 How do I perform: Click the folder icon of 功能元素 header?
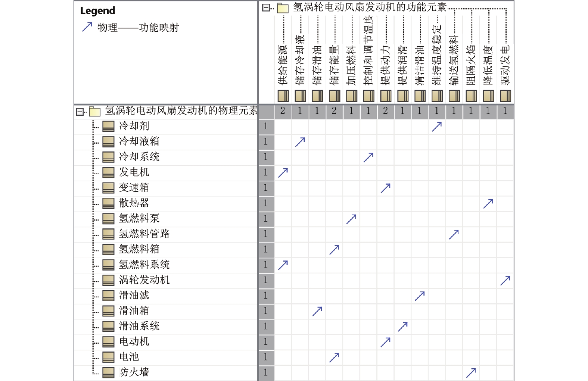coord(283,8)
